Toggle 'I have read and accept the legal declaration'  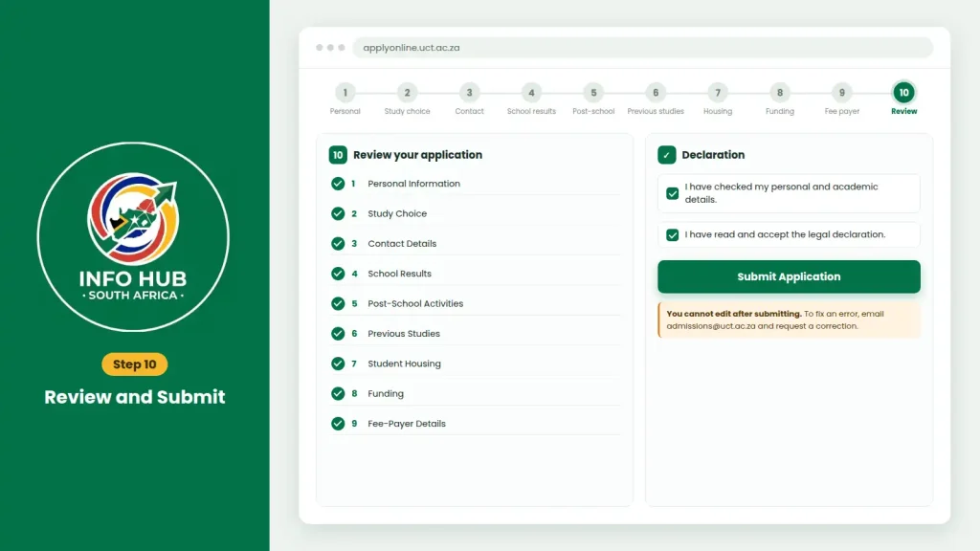point(673,235)
